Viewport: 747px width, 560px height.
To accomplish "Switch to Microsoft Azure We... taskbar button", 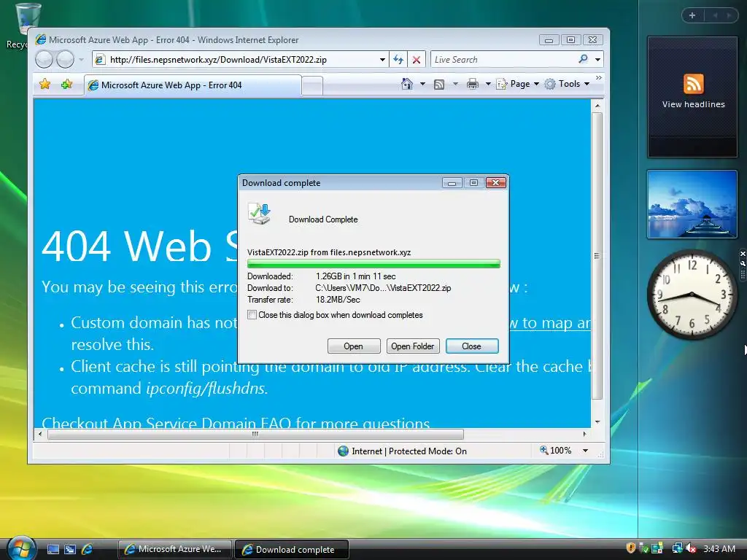I will pos(175,549).
